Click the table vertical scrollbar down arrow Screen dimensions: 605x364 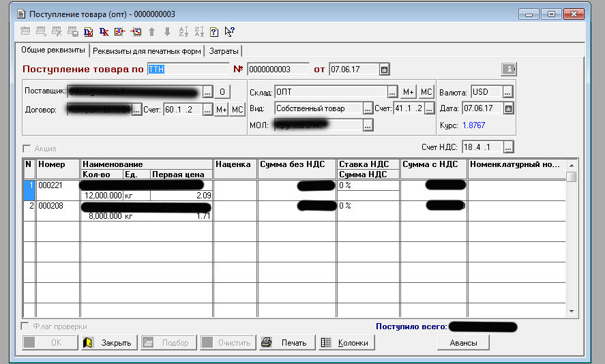point(572,312)
